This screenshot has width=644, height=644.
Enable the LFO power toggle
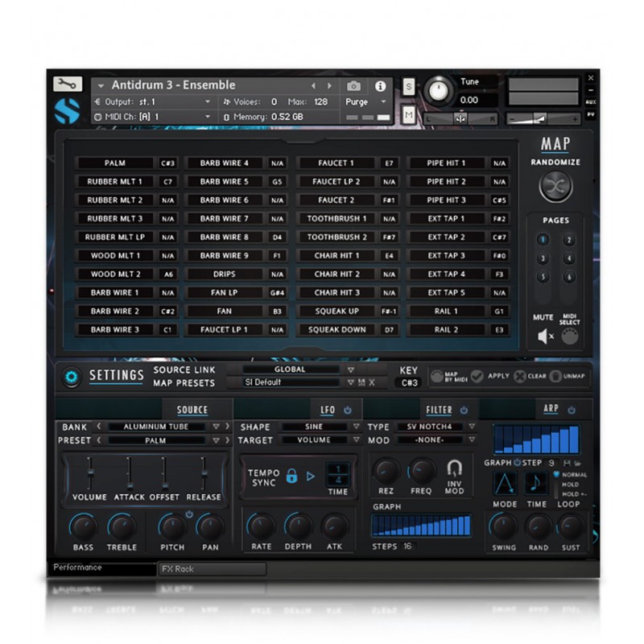click(346, 410)
